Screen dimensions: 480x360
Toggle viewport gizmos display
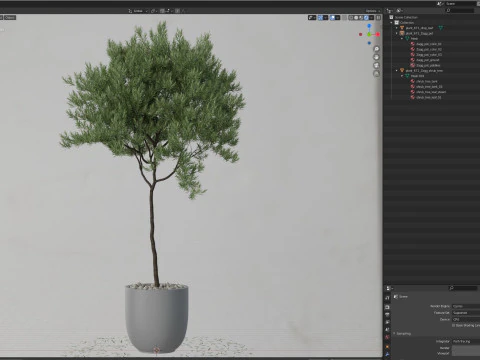pos(321,18)
